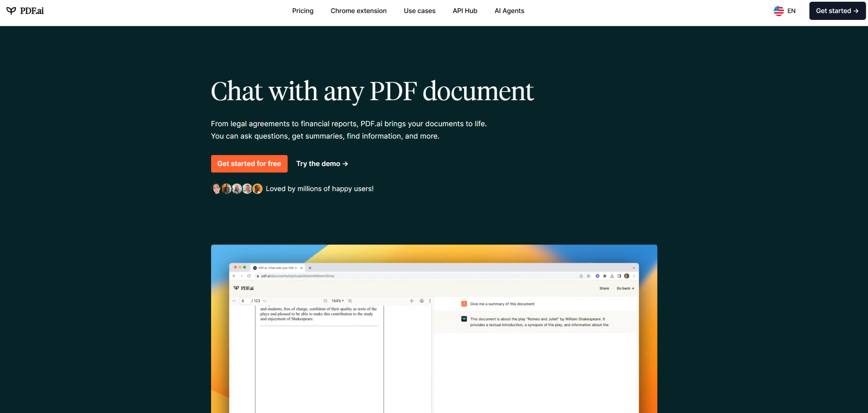Click the blue extension icon in demo browser

click(598, 276)
